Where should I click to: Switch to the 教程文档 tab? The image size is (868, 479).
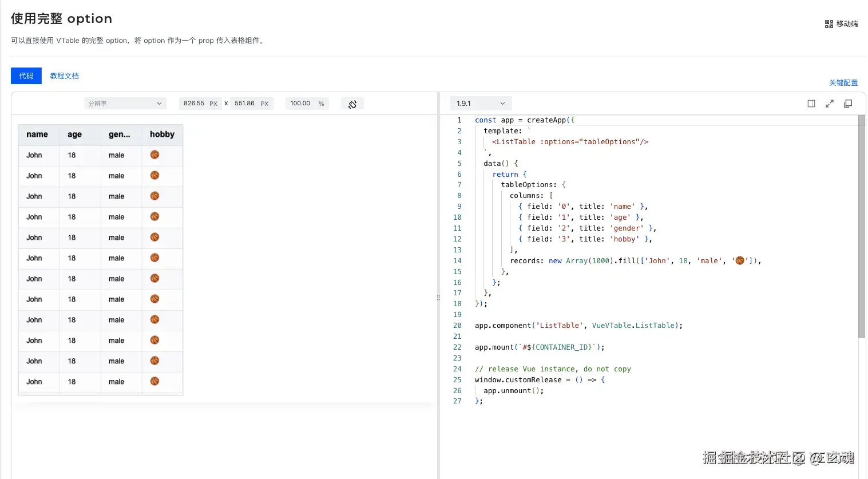tap(65, 76)
